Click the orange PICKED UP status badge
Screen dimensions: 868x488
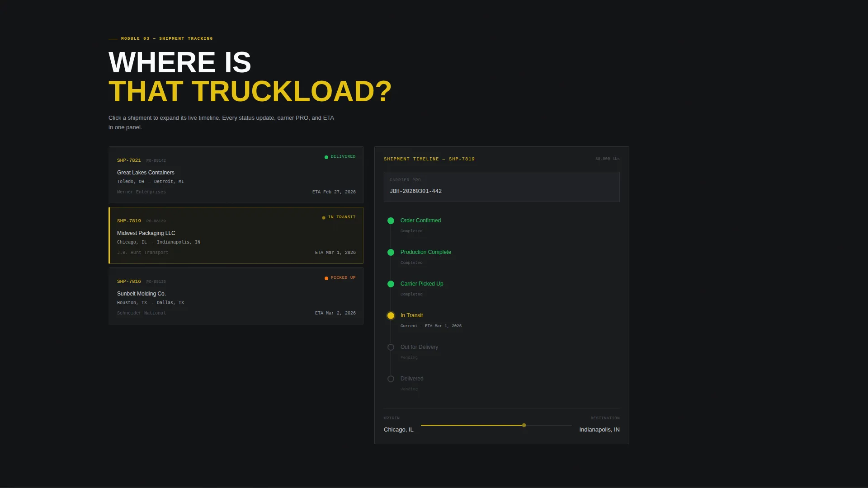[x=340, y=278]
